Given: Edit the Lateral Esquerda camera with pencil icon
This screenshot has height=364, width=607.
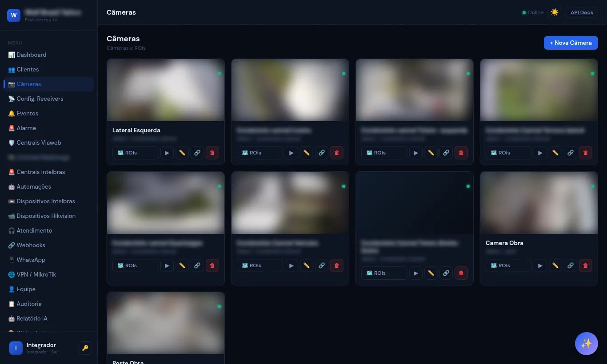Looking at the screenshot, I should coord(182,153).
